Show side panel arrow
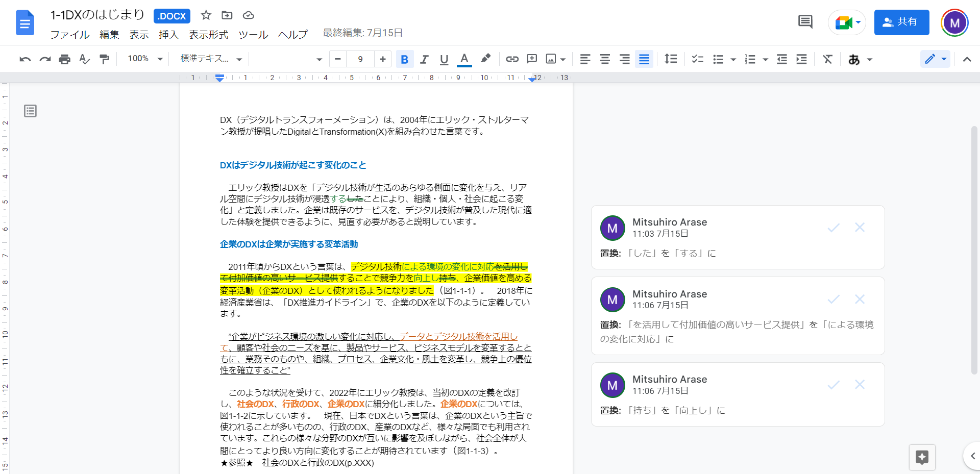This screenshot has height=474, width=980. pyautogui.click(x=972, y=456)
